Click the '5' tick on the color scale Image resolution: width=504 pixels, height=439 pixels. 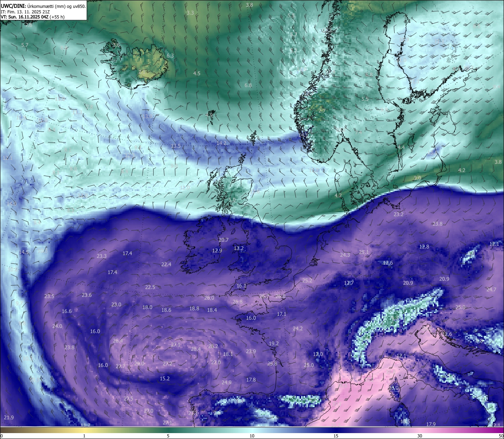[168, 436]
